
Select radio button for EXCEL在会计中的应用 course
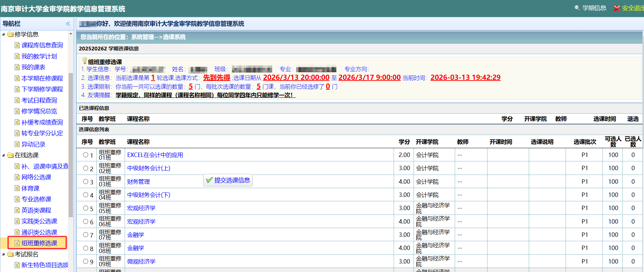(85, 155)
